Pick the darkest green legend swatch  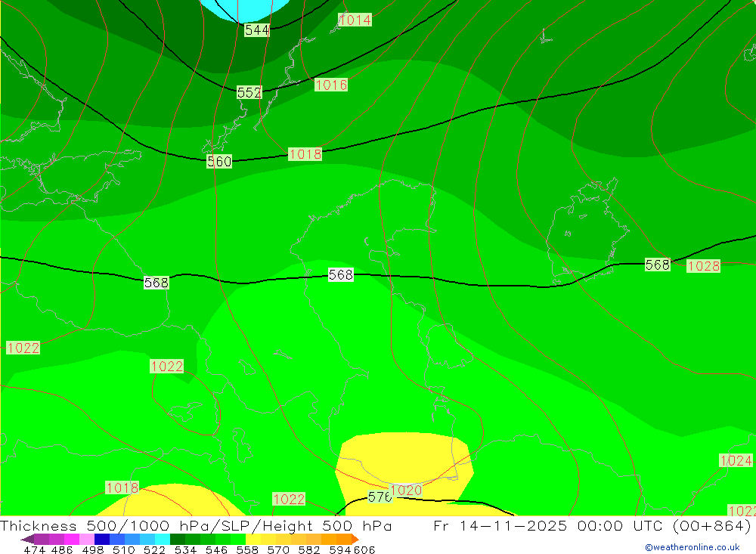[x=178, y=539]
